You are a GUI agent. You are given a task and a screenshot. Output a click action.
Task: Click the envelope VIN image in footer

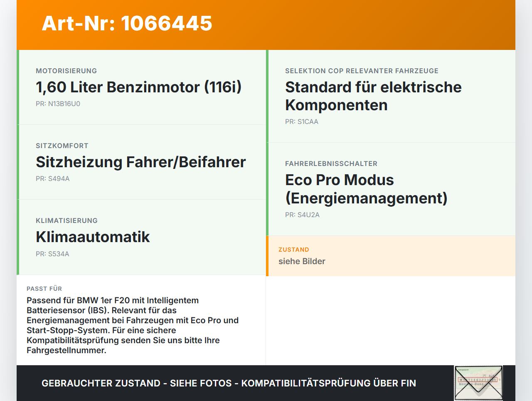478,383
